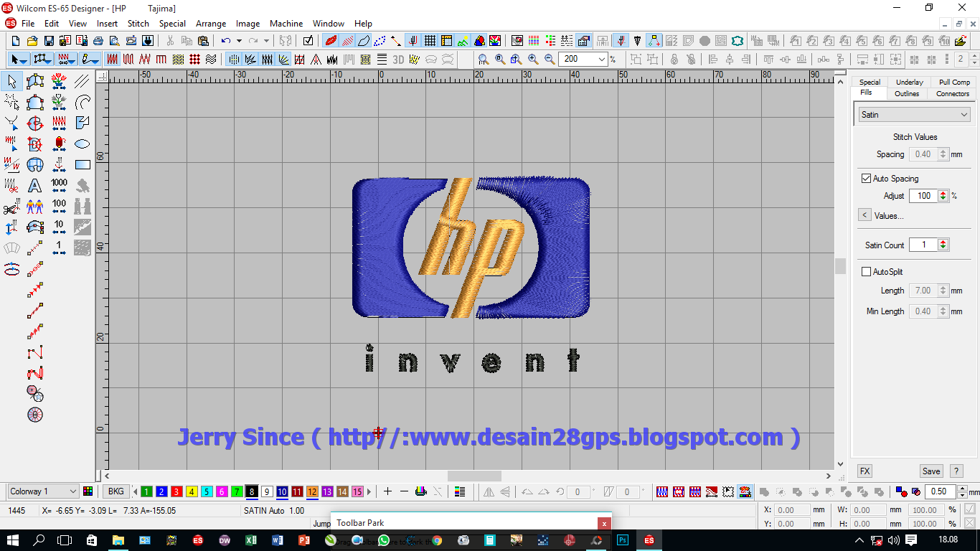
Task: Open the zoom percentage dropdown
Action: coord(601,59)
